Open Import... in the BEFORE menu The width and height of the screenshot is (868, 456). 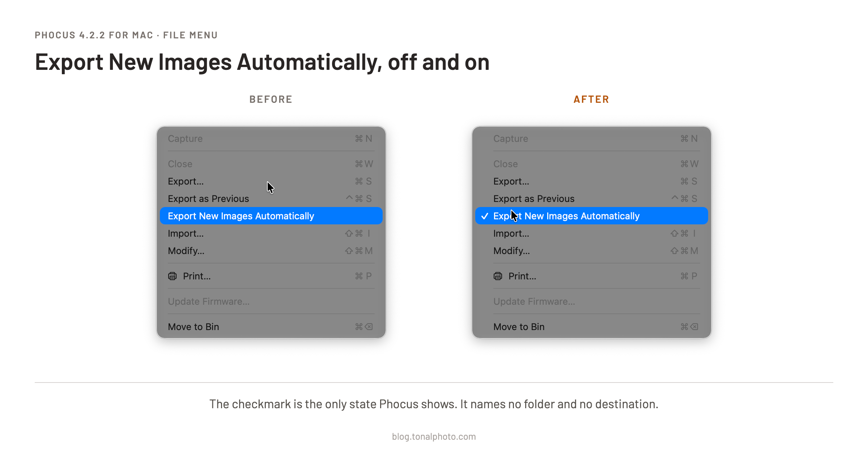(x=271, y=233)
